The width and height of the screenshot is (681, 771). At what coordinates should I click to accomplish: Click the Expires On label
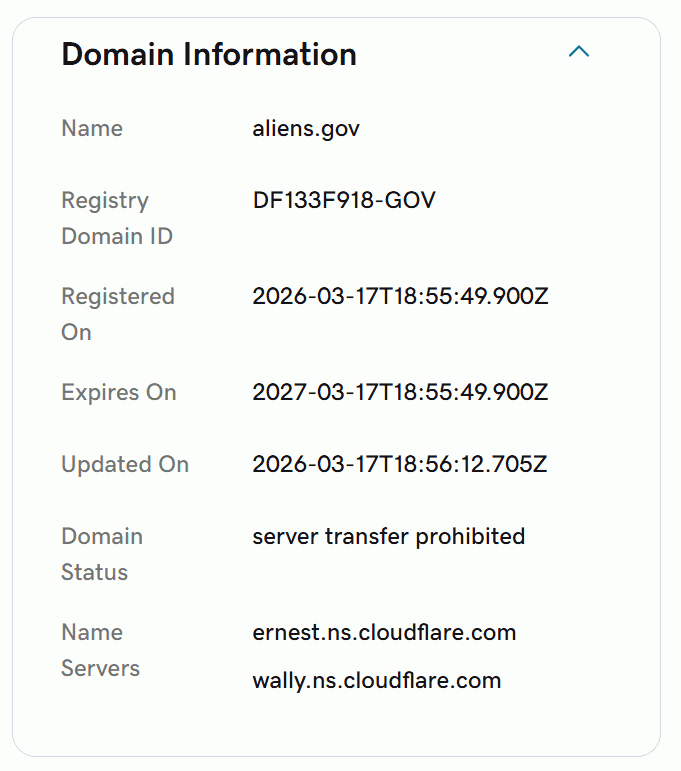coord(118,393)
